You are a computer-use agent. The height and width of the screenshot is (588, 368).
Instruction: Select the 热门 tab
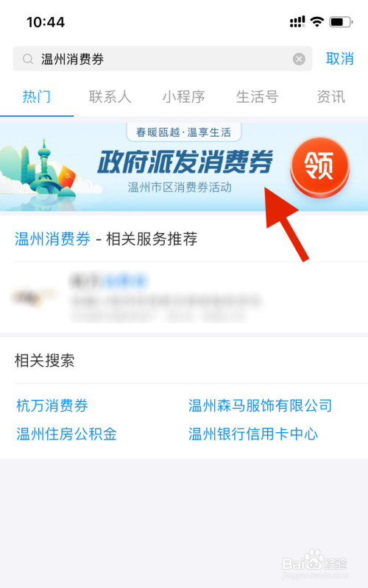(x=36, y=97)
